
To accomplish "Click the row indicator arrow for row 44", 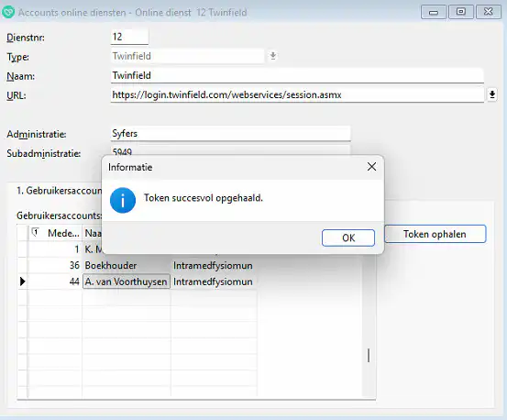I will 22,282.
